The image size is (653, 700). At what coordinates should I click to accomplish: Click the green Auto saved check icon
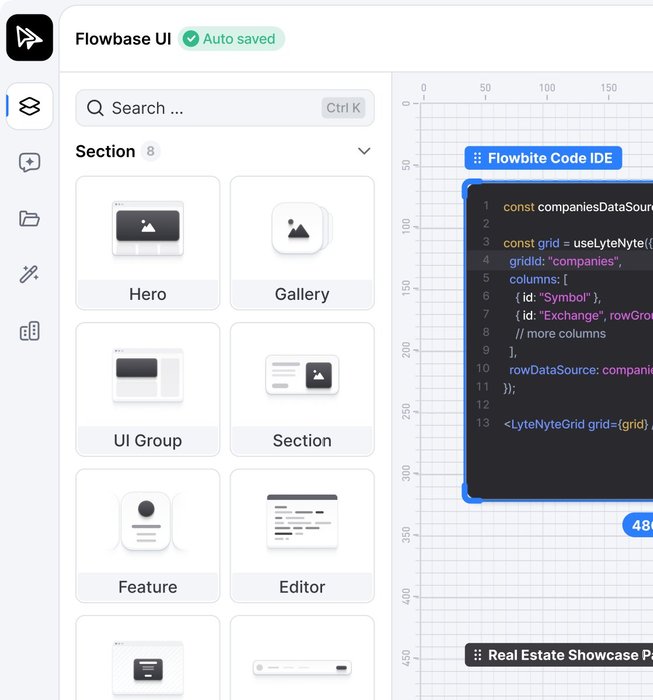191,39
